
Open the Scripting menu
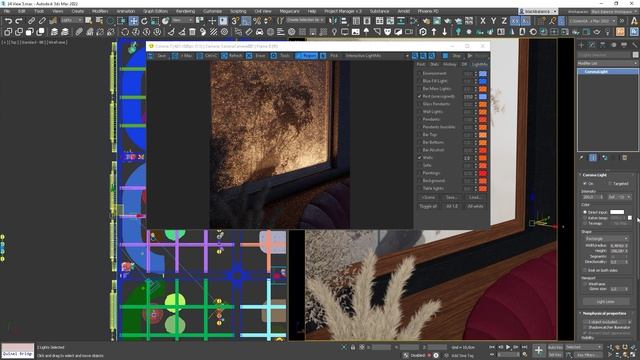point(238,11)
